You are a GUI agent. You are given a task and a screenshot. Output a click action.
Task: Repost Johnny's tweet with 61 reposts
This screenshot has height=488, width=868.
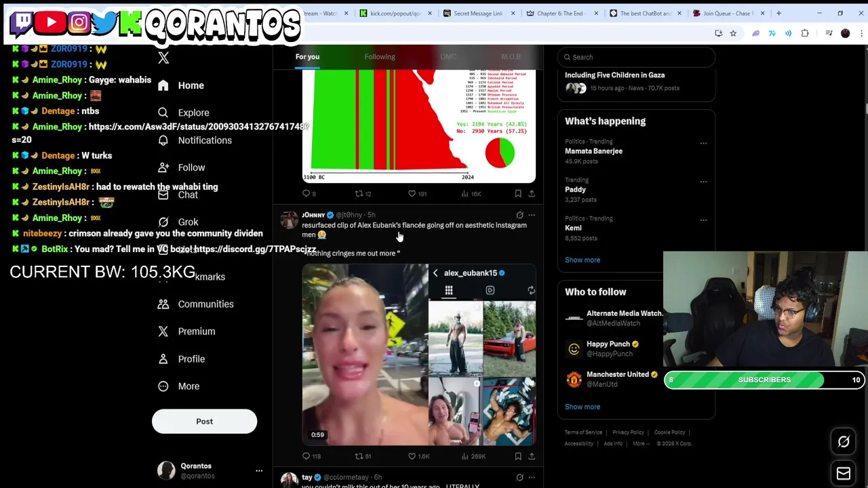[x=363, y=457]
